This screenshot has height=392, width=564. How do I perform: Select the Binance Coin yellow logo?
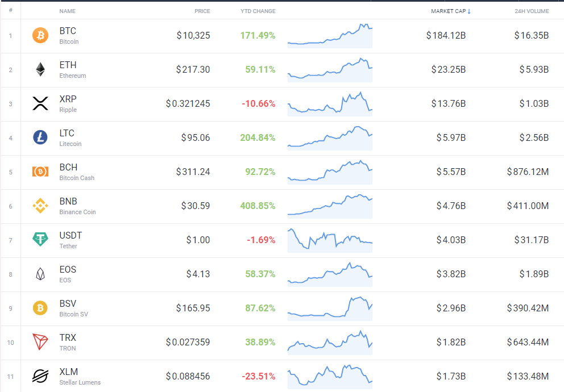tap(40, 206)
